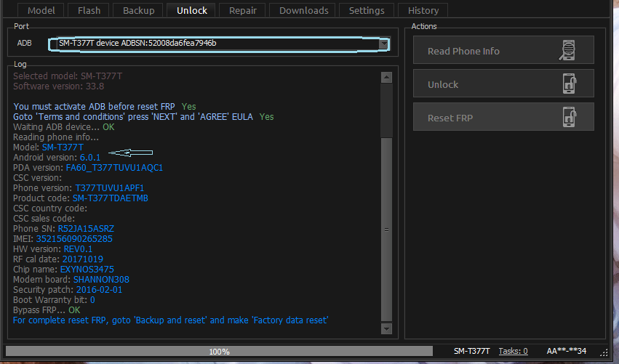This screenshot has width=619, height=364.
Task: Click the log scrollbar up arrow
Action: (x=386, y=77)
